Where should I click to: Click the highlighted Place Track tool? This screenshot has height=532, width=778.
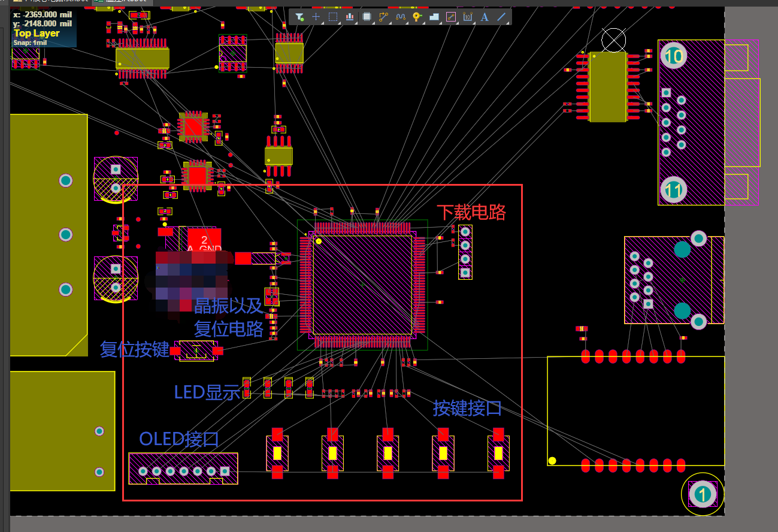[451, 17]
